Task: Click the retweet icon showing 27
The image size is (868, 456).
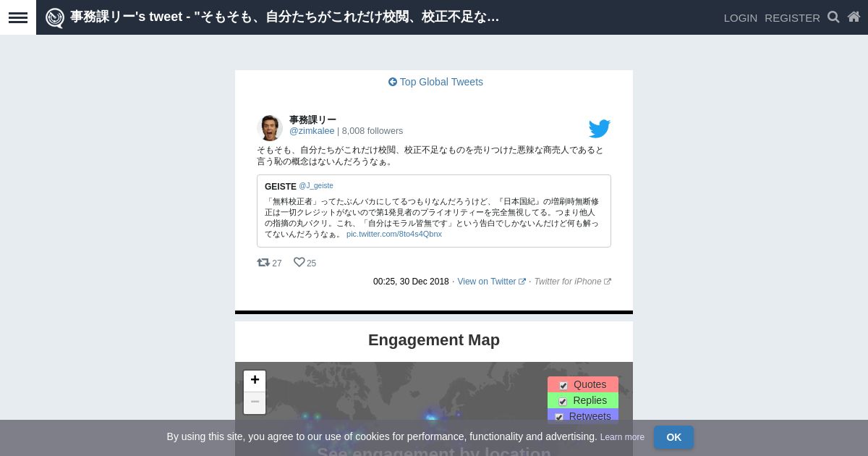Action: (263, 263)
